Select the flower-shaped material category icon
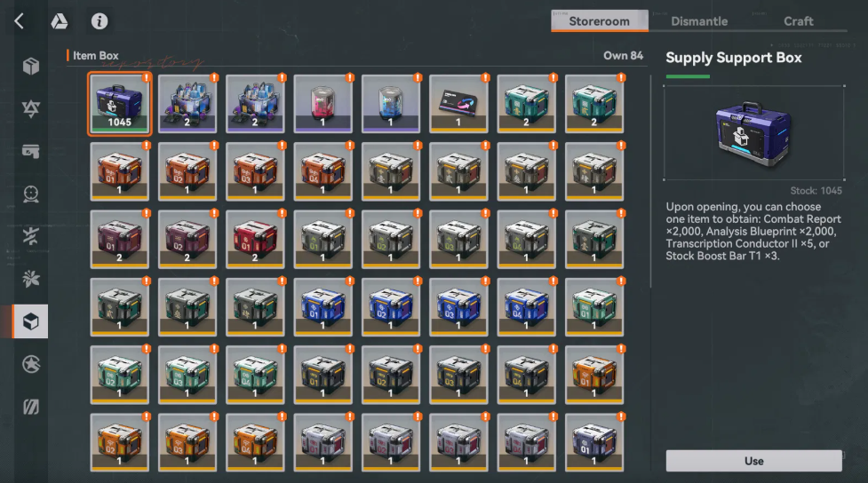This screenshot has height=483, width=868. [x=31, y=279]
